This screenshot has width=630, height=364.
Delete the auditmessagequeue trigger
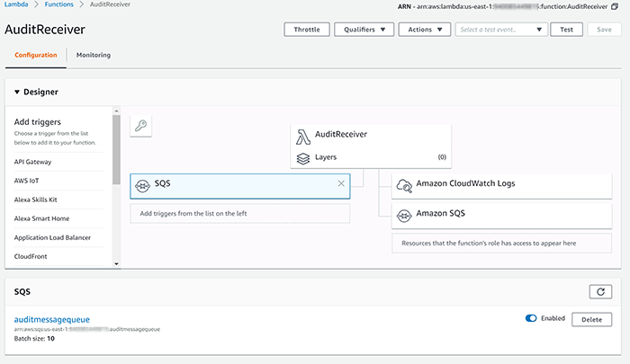pos(591,319)
